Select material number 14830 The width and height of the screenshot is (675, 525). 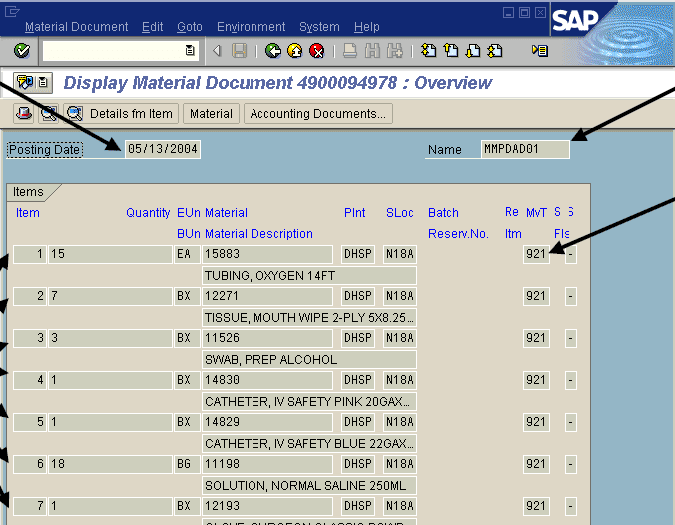267,380
